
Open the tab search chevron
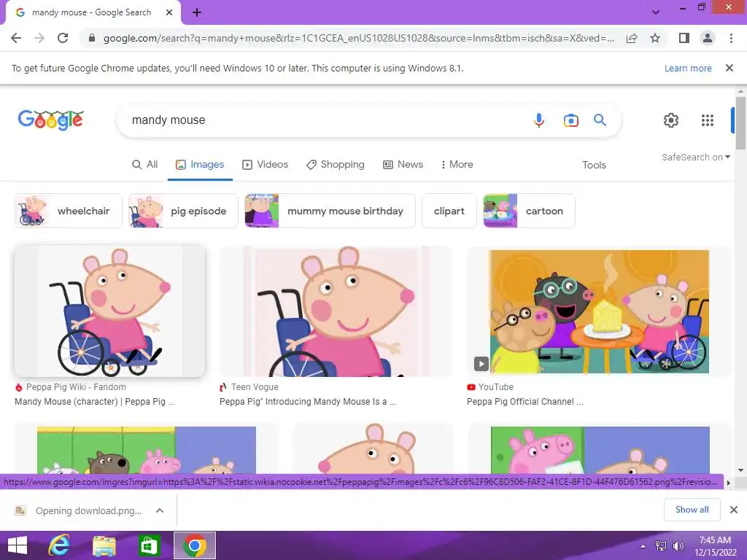(x=656, y=12)
